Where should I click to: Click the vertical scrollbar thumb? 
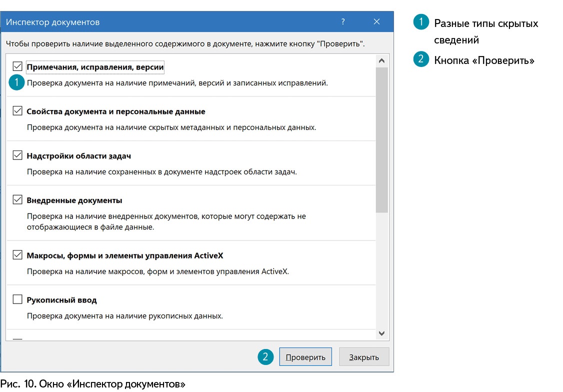pos(381,140)
